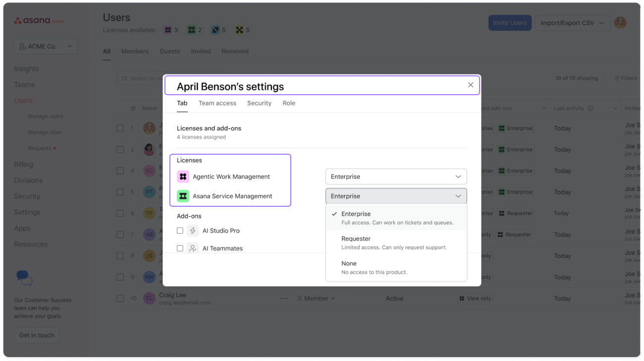
Task: Choose the Requester option in the license list
Action: [x=396, y=242]
